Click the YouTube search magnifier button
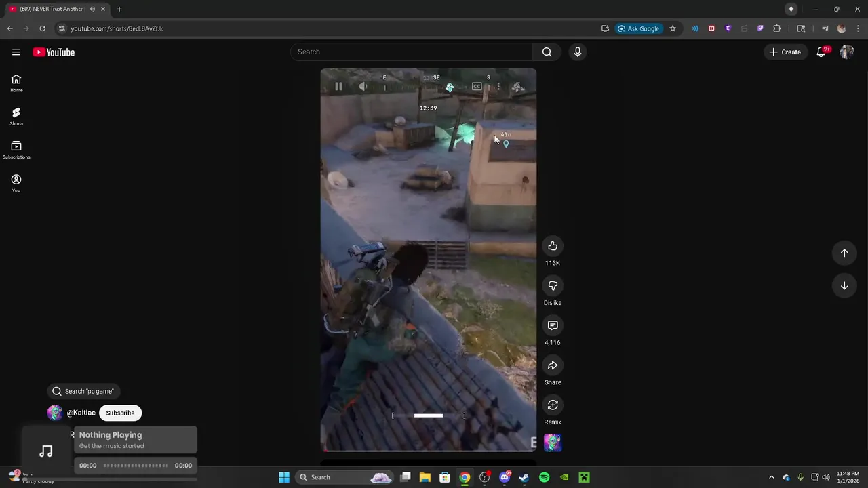Image resolution: width=868 pixels, height=488 pixels. (x=547, y=52)
